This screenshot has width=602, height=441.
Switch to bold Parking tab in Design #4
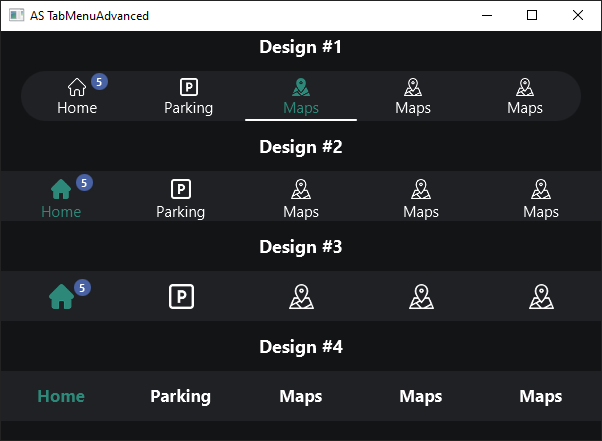click(180, 396)
